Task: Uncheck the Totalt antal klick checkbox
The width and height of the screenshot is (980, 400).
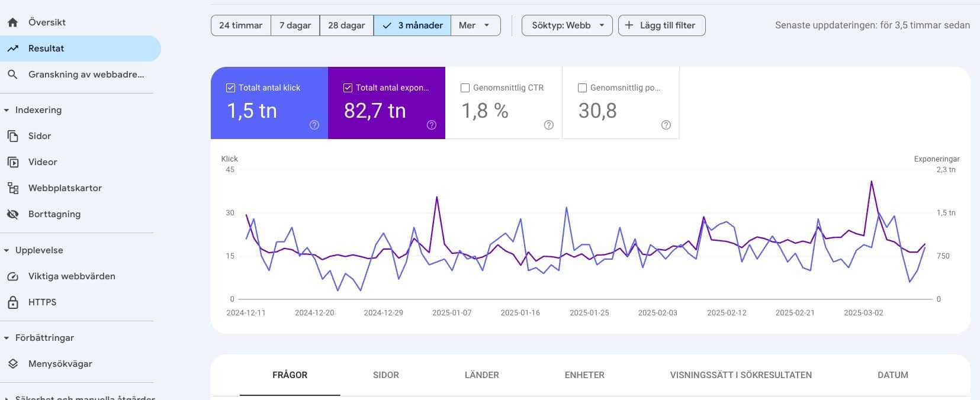Action: (231, 88)
